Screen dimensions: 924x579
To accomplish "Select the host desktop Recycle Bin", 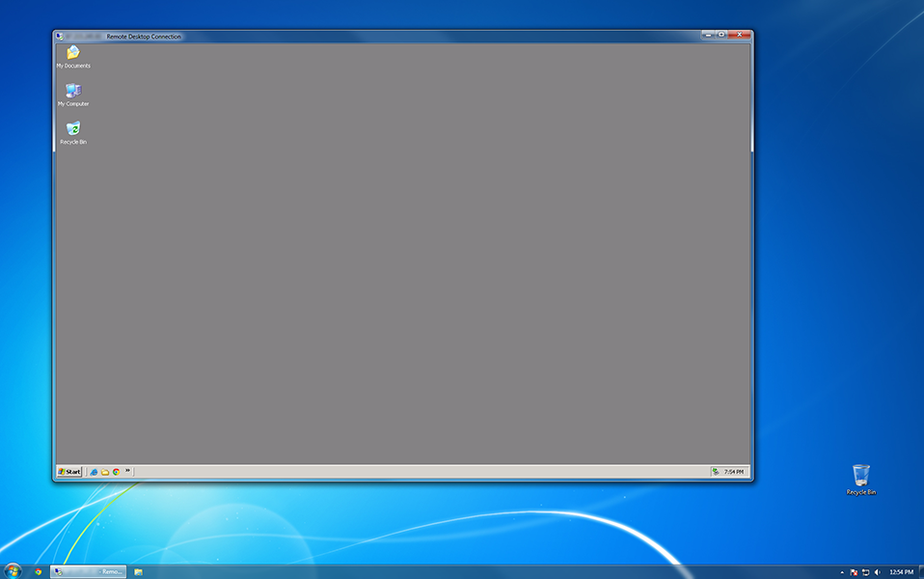I will coord(861,480).
